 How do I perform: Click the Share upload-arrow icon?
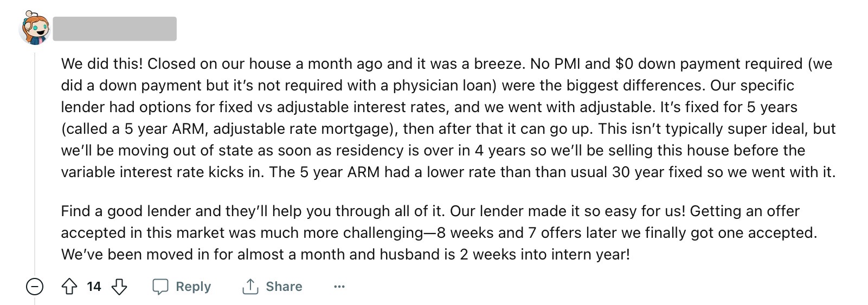click(x=250, y=287)
